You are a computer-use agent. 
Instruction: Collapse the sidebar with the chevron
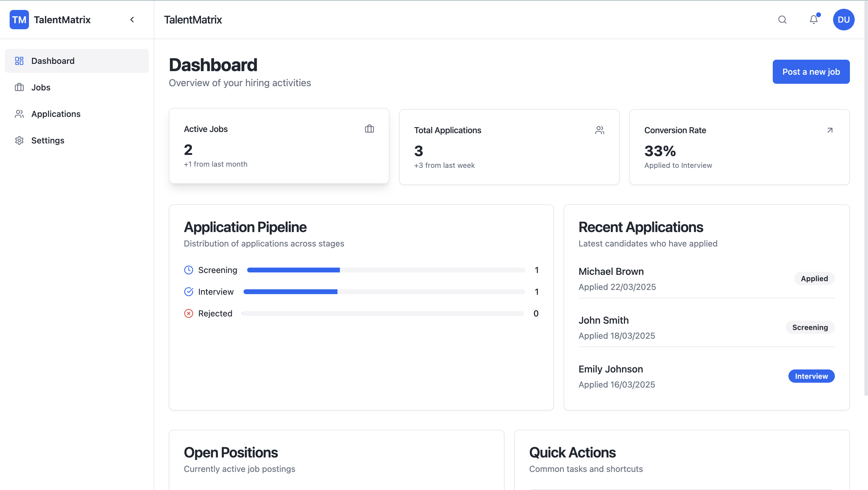(132, 20)
